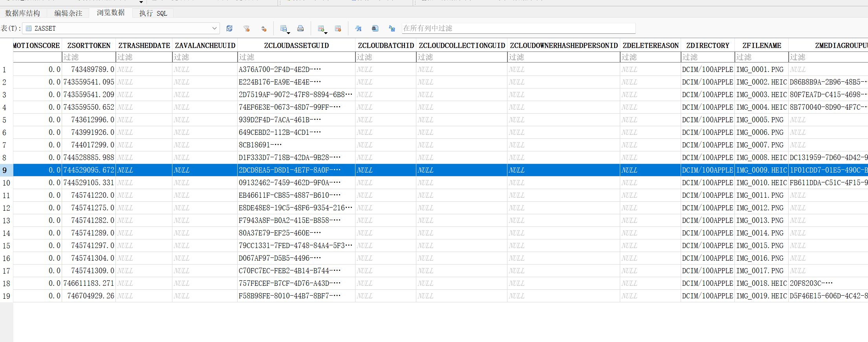Select the media group cell starting 20F8203C
This screenshot has height=342, width=868.
pos(828,283)
